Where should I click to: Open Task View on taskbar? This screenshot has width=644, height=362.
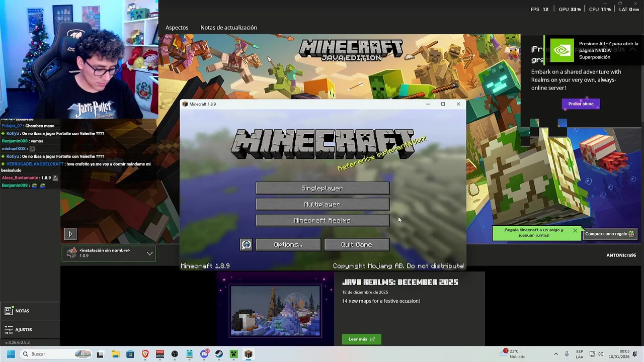click(x=100, y=354)
